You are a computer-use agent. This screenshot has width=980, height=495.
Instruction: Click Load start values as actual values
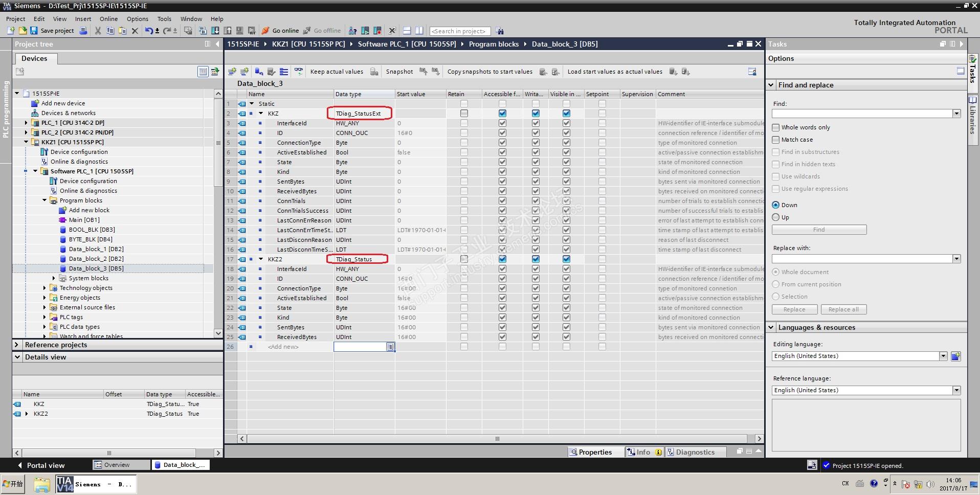(x=615, y=72)
